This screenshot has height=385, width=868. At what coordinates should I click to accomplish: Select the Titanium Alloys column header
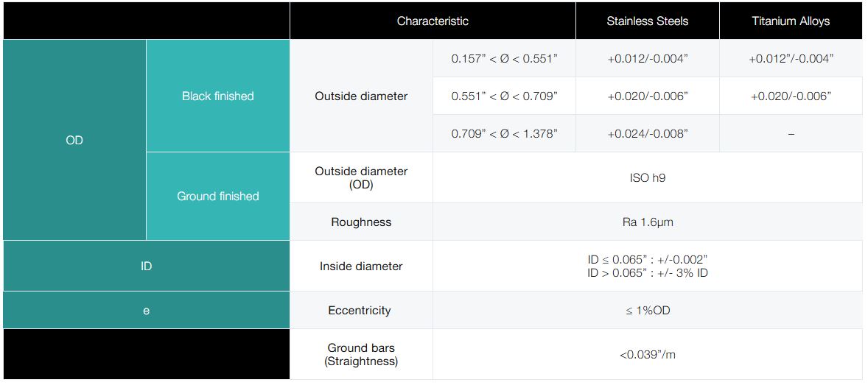(x=791, y=21)
